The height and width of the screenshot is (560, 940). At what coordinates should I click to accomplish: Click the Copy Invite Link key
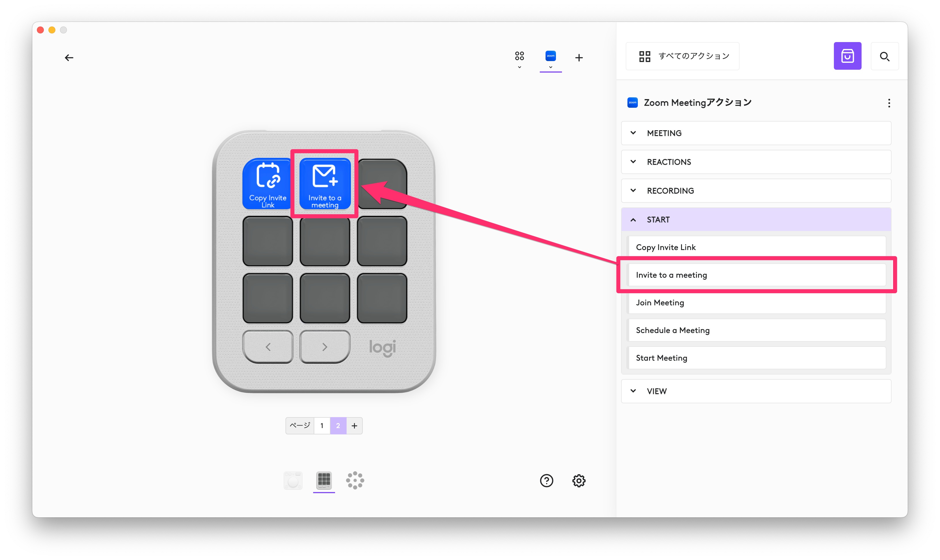(x=267, y=184)
